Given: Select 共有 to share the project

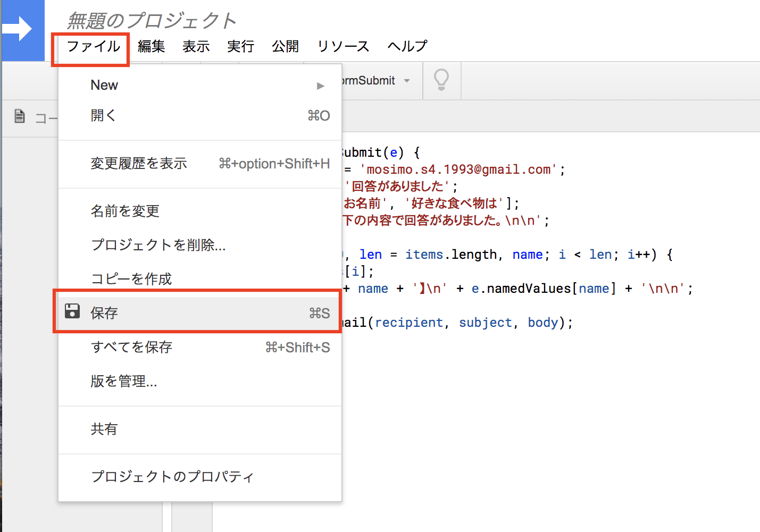Looking at the screenshot, I should pos(104,429).
